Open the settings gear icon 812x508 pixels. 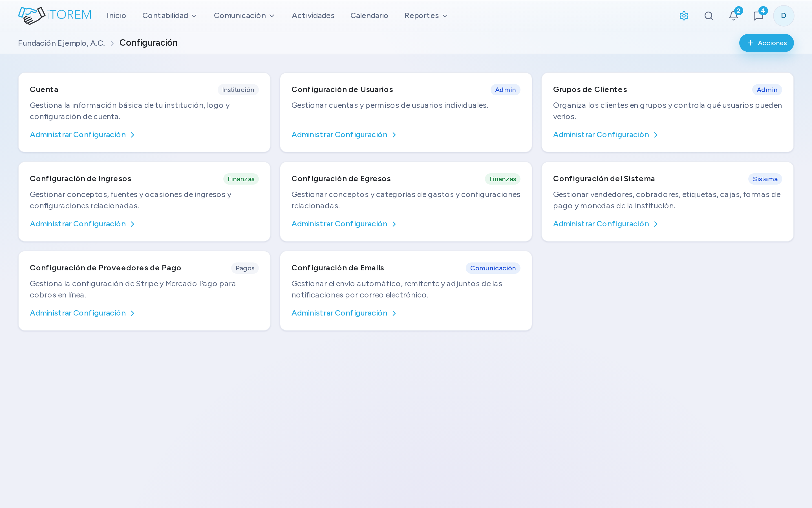click(x=684, y=16)
